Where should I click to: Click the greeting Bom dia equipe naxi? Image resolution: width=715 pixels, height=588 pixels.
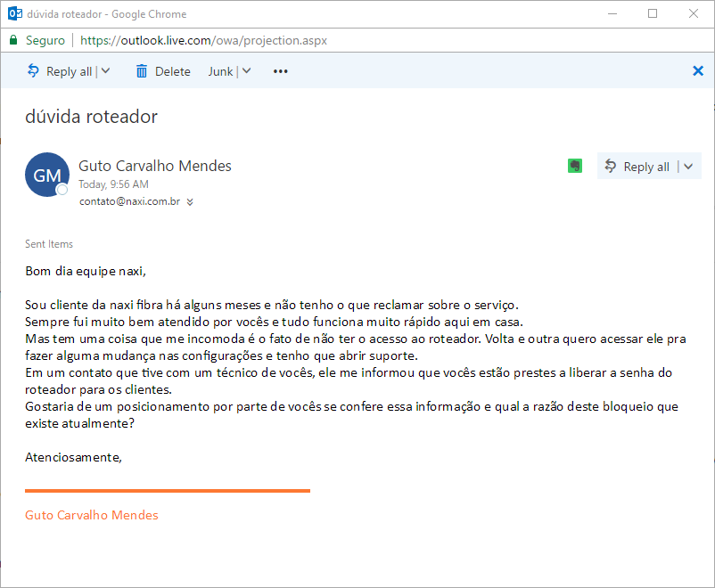86,271
